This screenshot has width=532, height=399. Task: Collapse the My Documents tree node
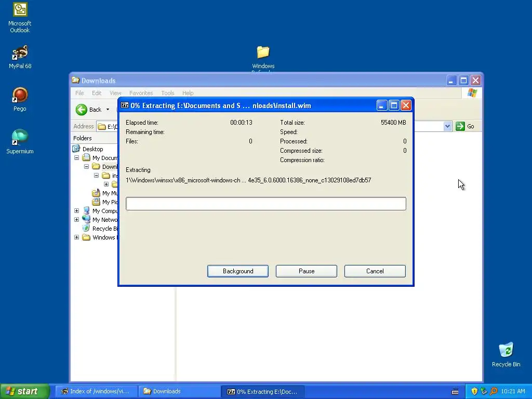coord(77,158)
